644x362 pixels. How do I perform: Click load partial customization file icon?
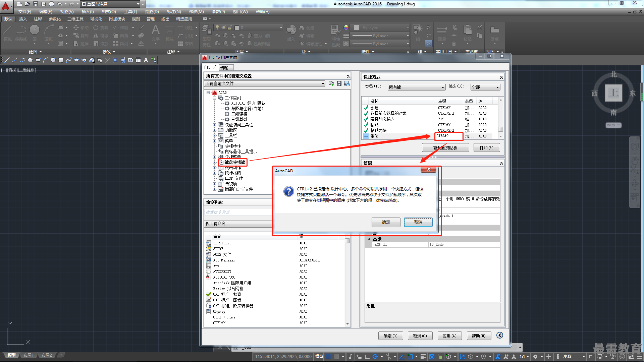(x=331, y=83)
